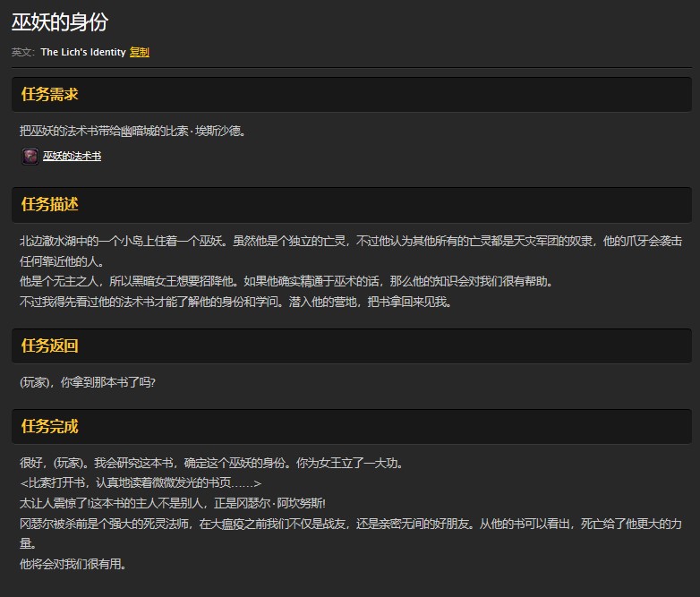Click the 任务完成 section header
The width and height of the screenshot is (700, 597).
(x=50, y=426)
